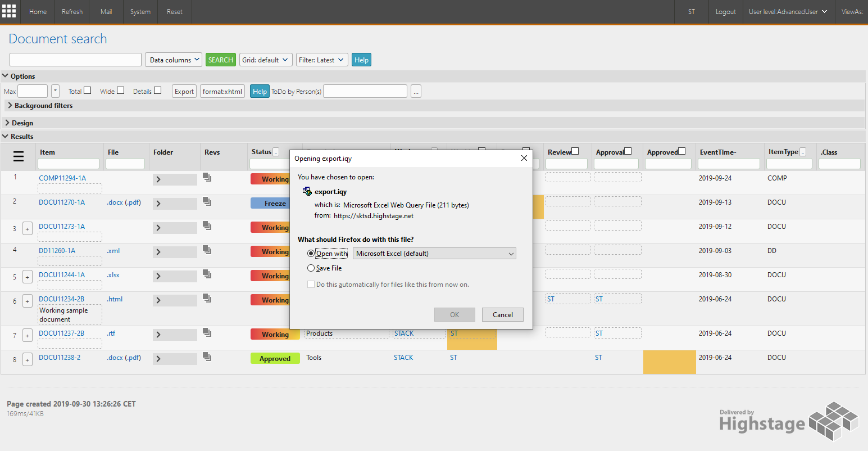
Task: Click the asterisk button next to Max
Action: coord(55,91)
